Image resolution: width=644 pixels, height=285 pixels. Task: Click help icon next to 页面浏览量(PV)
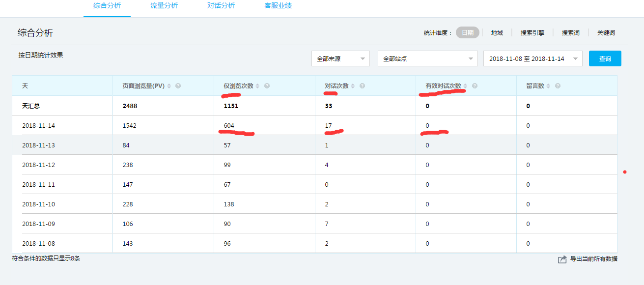pyautogui.click(x=178, y=86)
